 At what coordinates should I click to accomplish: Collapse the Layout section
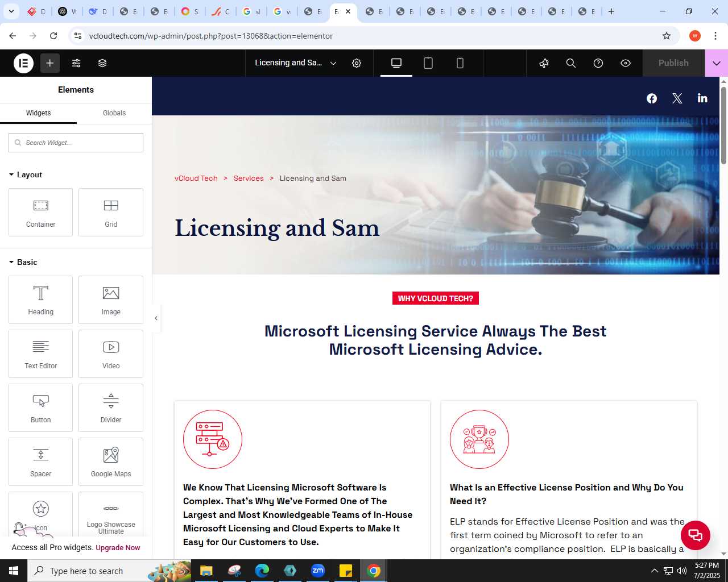26,174
